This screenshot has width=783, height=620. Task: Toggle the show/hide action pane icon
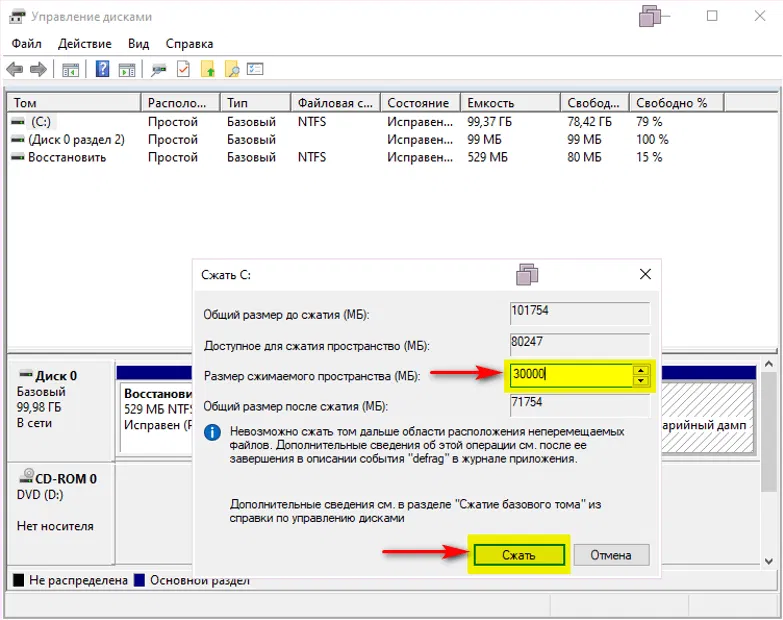(127, 69)
